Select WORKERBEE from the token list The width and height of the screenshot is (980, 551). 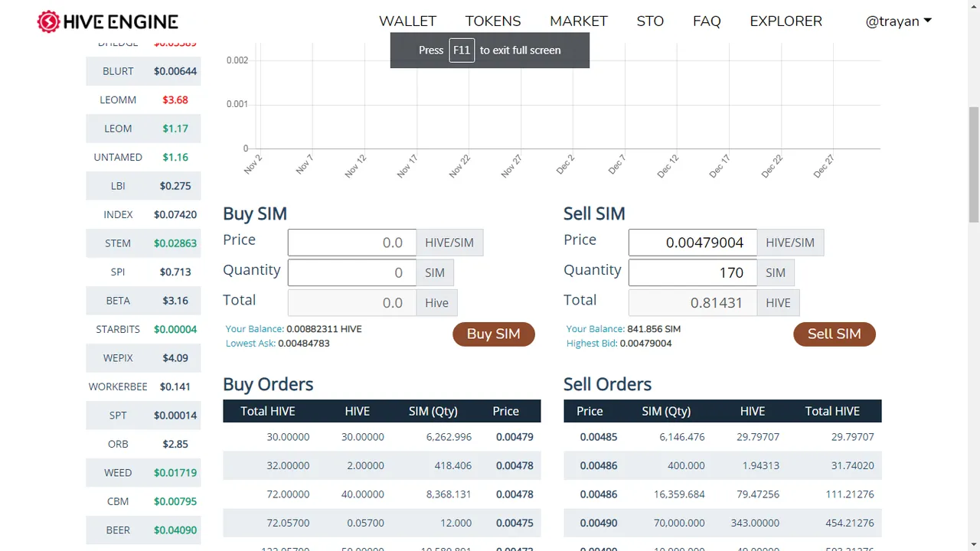[143, 386]
